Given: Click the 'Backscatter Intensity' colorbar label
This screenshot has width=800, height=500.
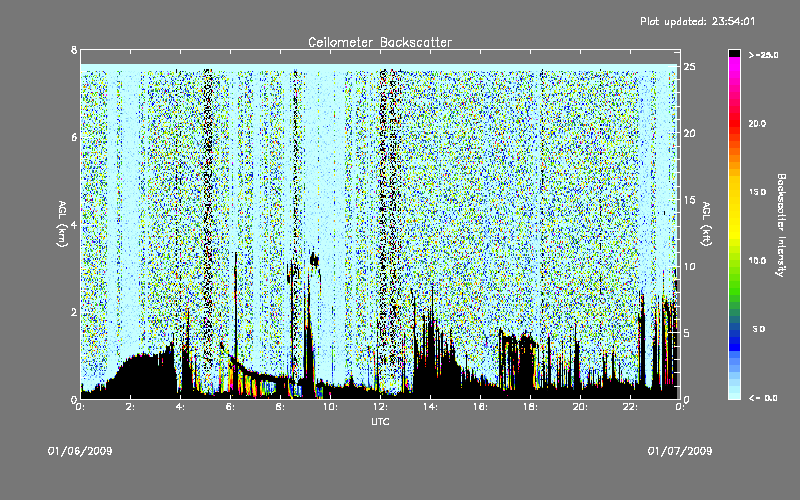Looking at the screenshot, I should click(781, 225).
